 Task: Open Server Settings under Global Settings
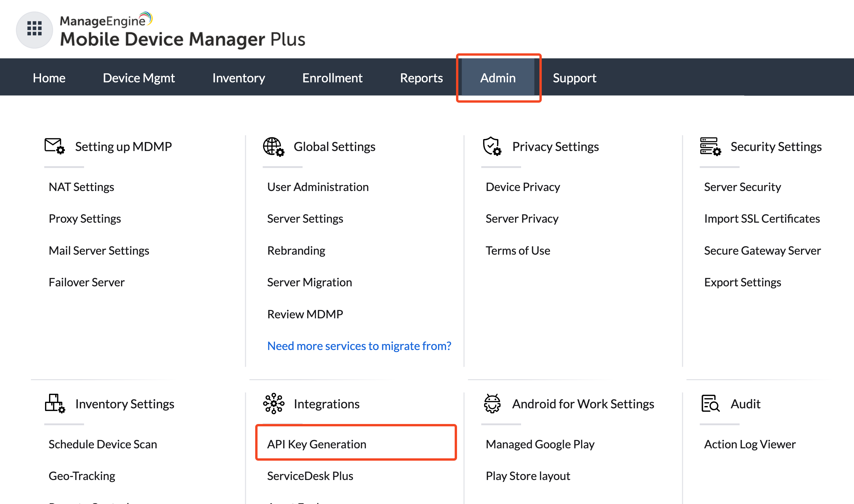tap(305, 218)
